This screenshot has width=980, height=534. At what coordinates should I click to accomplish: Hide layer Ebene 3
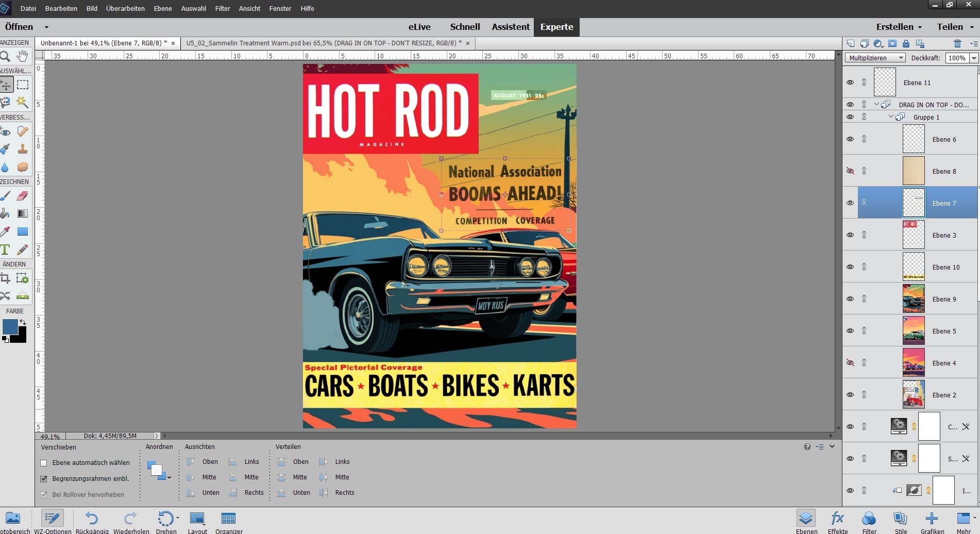pyautogui.click(x=850, y=235)
